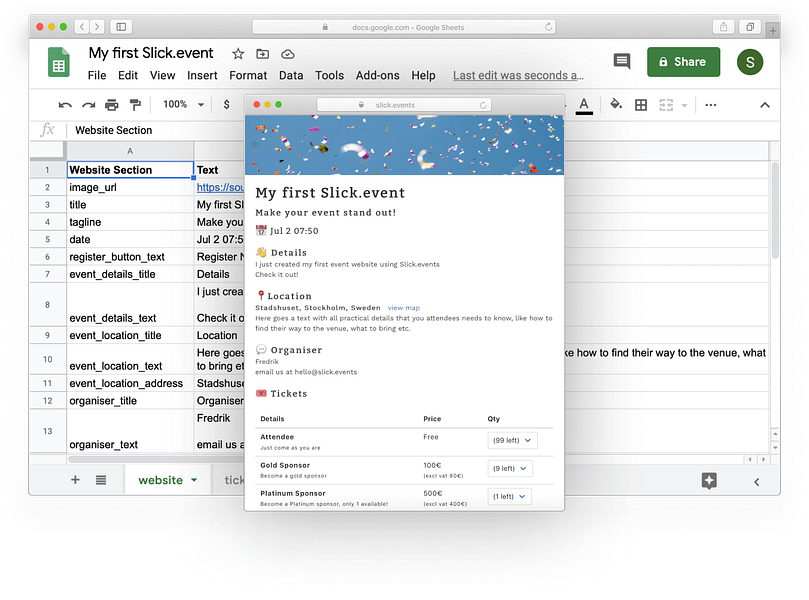Click the confetti header image
The height and width of the screenshot is (600, 809).
click(404, 145)
